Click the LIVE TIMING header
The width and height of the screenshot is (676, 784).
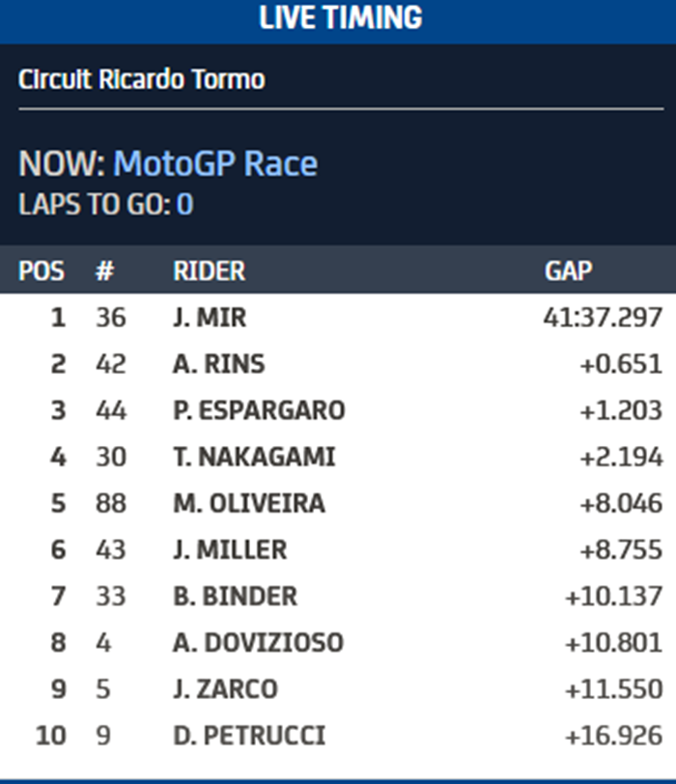[340, 18]
